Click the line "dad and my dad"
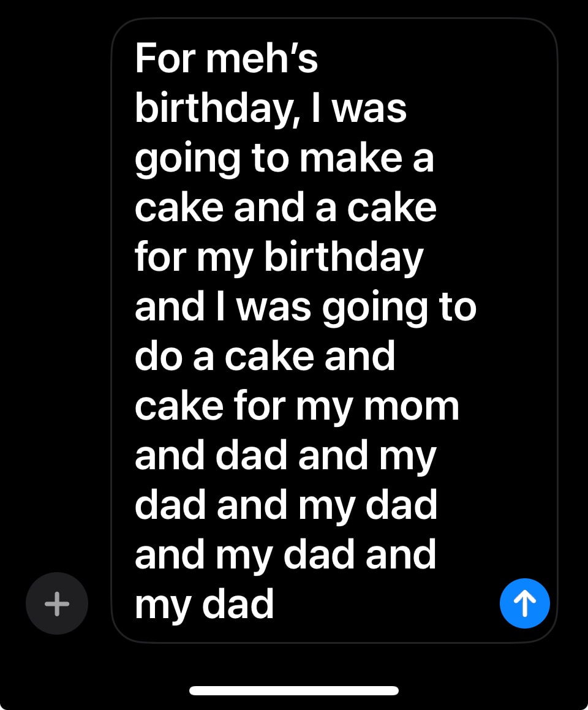This screenshot has height=710, width=588. (x=286, y=505)
